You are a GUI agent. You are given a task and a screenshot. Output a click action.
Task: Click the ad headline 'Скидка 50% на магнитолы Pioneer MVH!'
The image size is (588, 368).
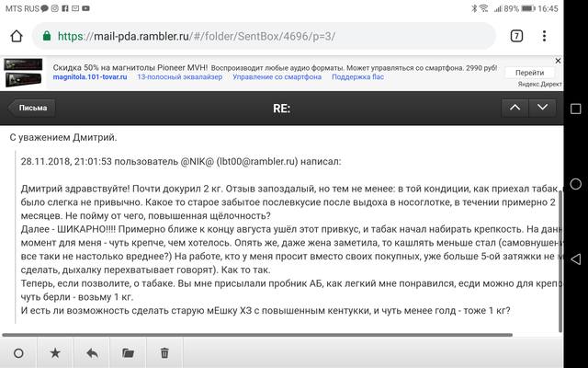click(x=130, y=67)
